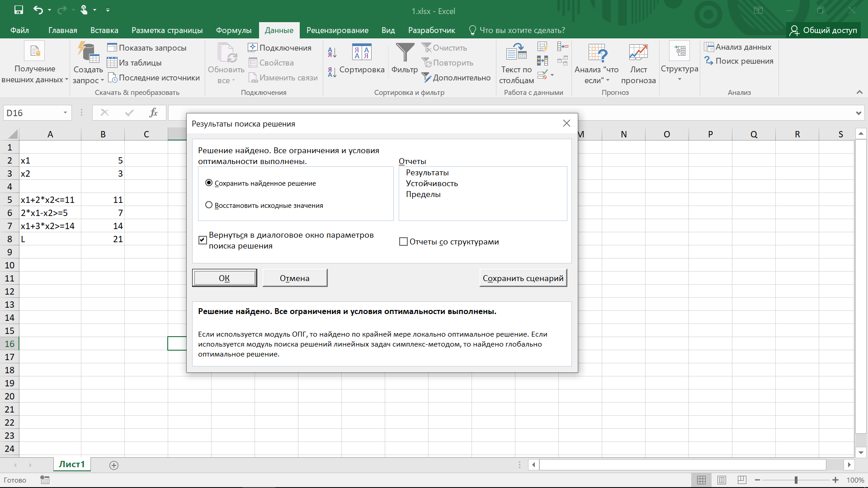Click Сохранить сценарий button
868x488 pixels.
click(523, 278)
